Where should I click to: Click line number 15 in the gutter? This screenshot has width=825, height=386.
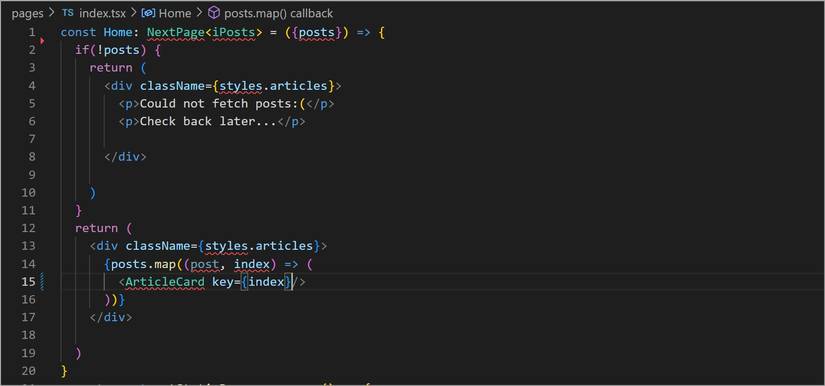[x=28, y=282]
